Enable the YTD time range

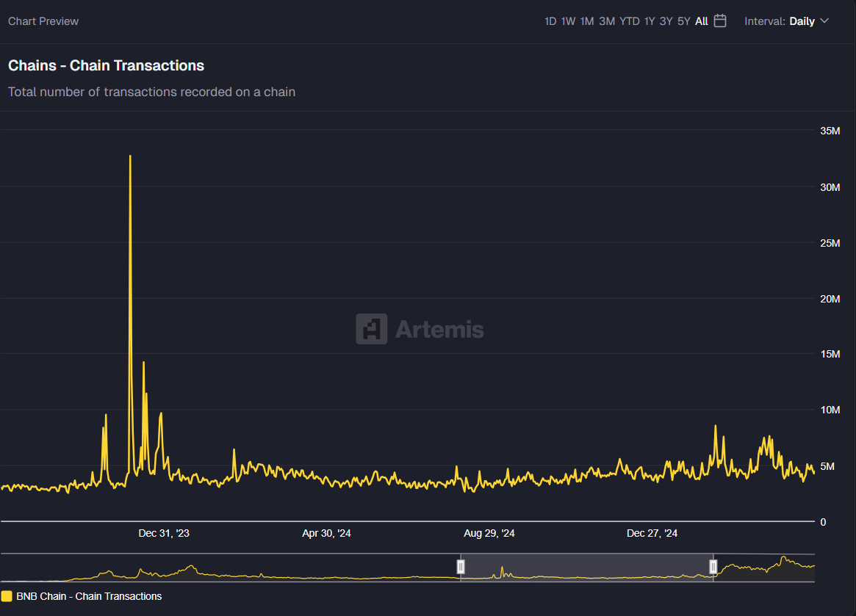coord(629,21)
